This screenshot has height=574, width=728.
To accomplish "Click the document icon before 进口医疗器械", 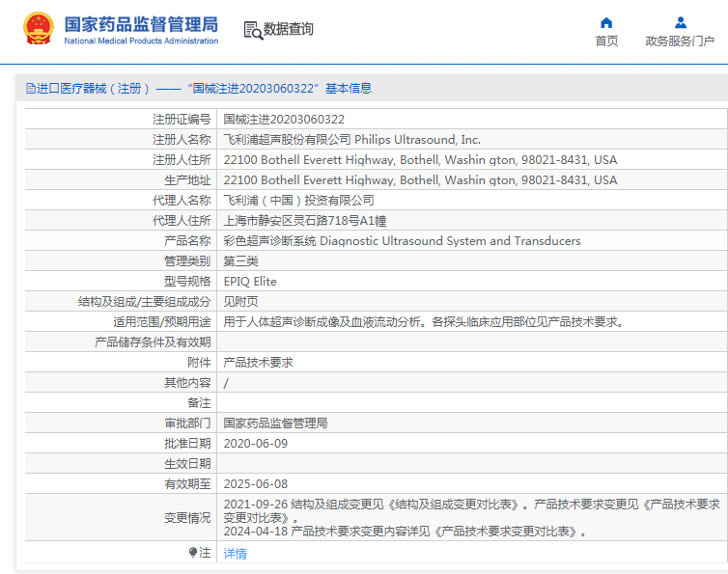I will pyautogui.click(x=30, y=89).
